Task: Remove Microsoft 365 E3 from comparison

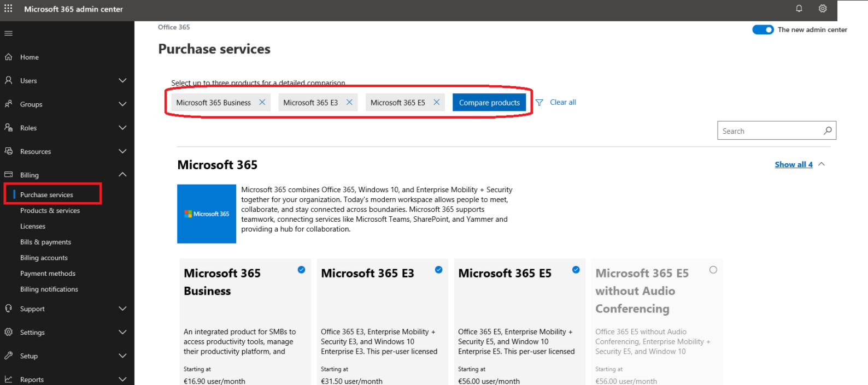Action: click(349, 102)
